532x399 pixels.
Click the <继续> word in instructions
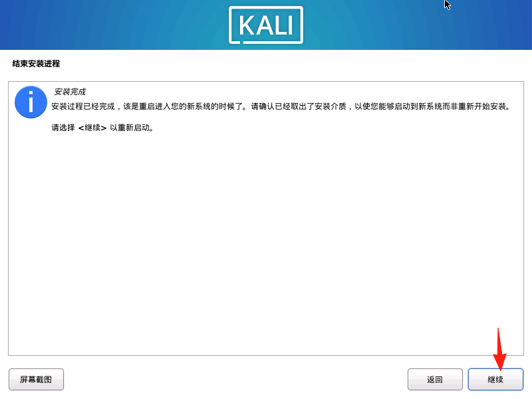[x=92, y=128]
